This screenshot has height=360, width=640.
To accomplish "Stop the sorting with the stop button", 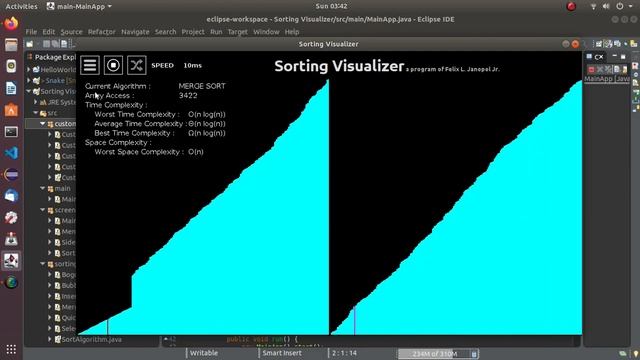I will coord(113,65).
